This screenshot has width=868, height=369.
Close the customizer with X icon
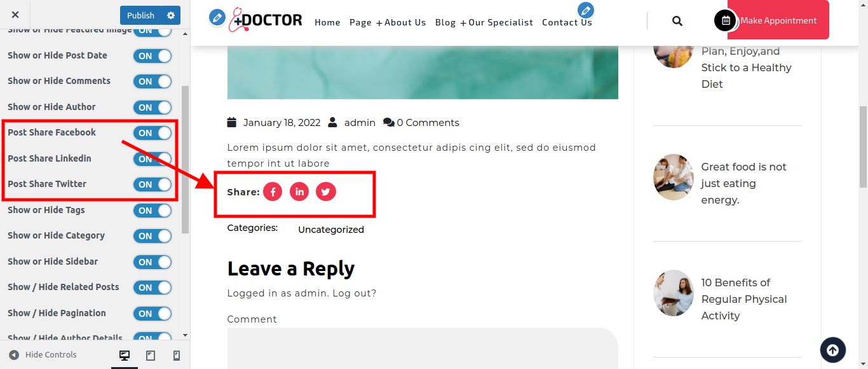pos(15,15)
